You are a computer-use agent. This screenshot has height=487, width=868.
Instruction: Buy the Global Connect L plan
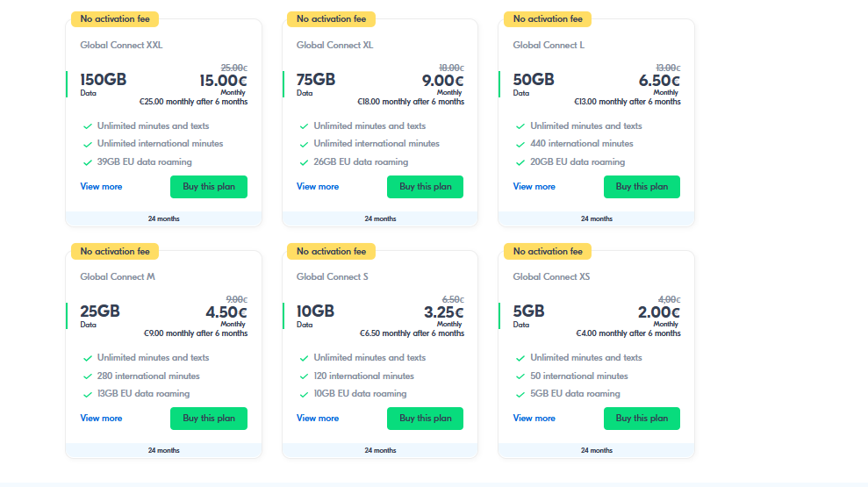tap(642, 187)
